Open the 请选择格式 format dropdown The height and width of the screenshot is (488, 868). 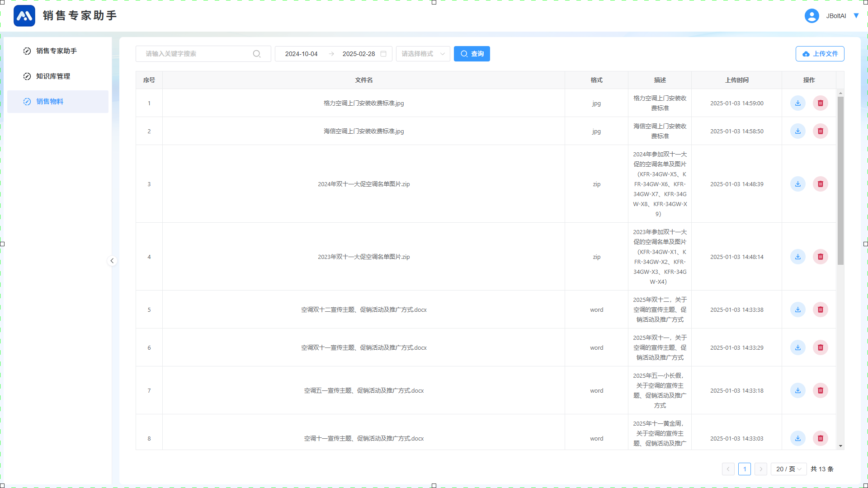click(423, 54)
